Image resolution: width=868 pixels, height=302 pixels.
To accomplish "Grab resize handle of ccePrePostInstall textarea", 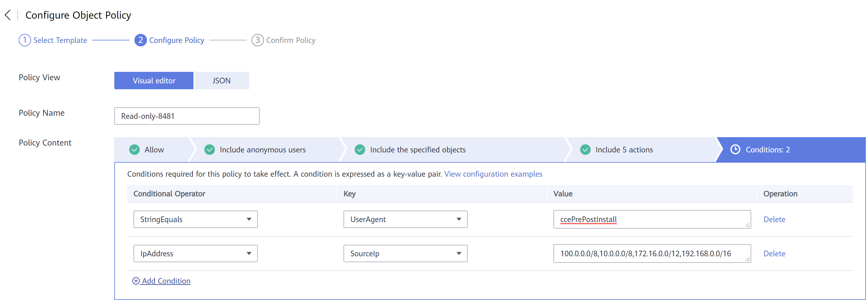I will click(748, 225).
